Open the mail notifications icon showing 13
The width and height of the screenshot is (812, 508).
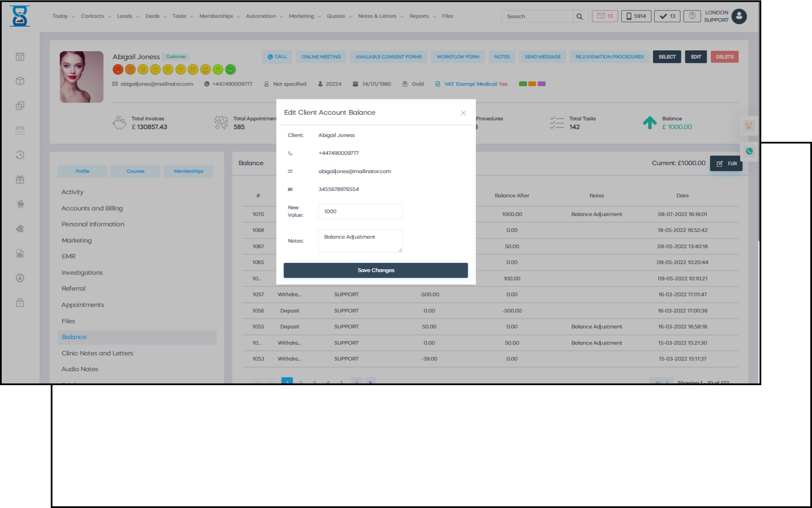tap(605, 16)
